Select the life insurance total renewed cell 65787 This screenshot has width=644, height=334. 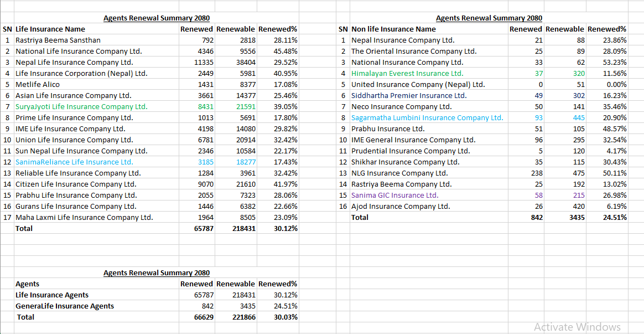coord(202,228)
